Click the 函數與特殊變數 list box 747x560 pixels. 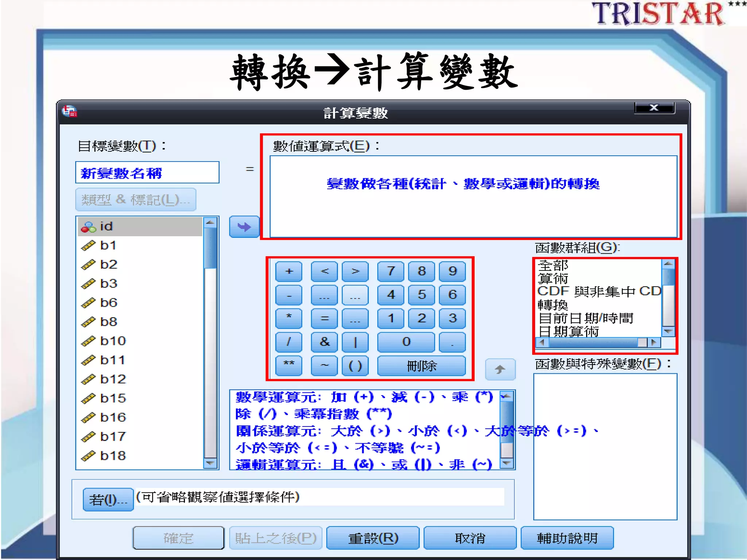pos(605,447)
